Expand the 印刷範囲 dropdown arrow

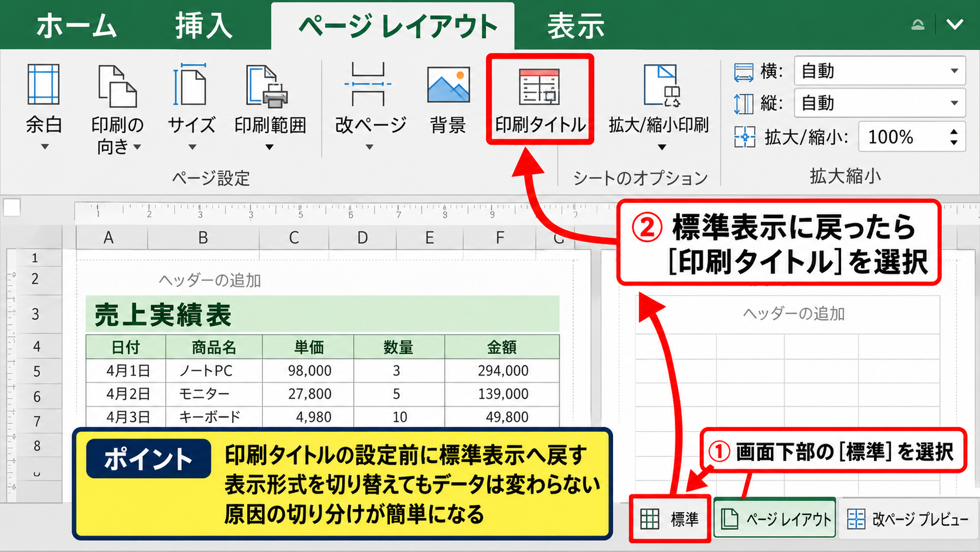point(269,147)
